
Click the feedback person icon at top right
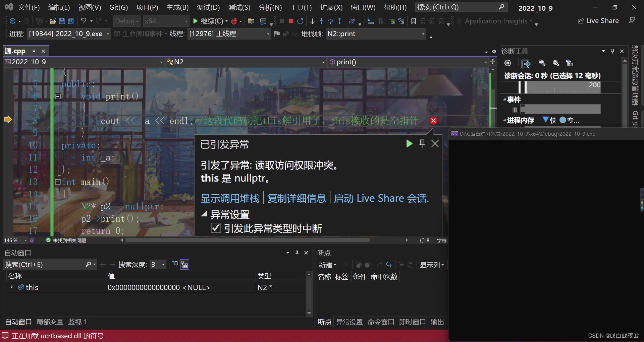coord(632,20)
